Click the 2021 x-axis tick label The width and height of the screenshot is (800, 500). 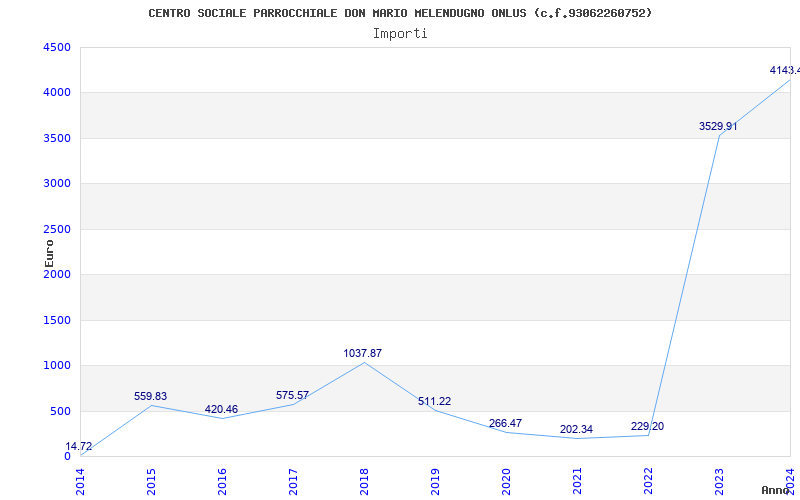click(x=577, y=482)
